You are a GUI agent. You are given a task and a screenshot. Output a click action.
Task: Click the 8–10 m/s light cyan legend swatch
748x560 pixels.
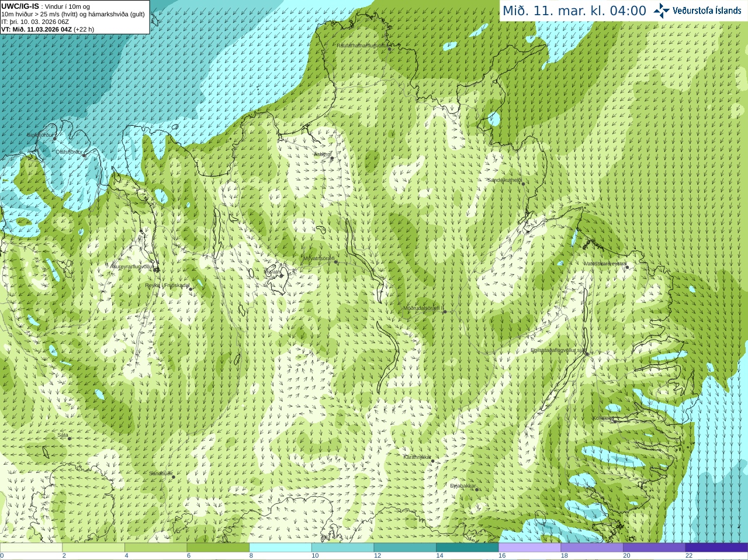pyautogui.click(x=280, y=548)
